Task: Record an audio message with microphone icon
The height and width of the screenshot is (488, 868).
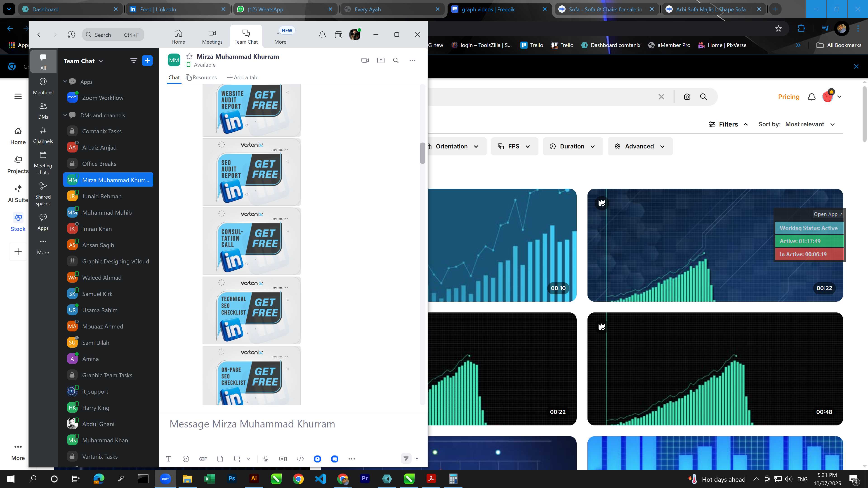Action: pyautogui.click(x=266, y=459)
